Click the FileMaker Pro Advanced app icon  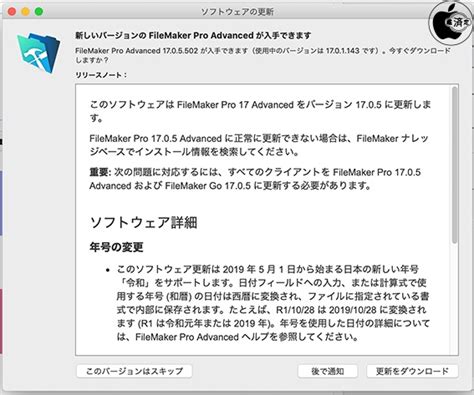39,53
